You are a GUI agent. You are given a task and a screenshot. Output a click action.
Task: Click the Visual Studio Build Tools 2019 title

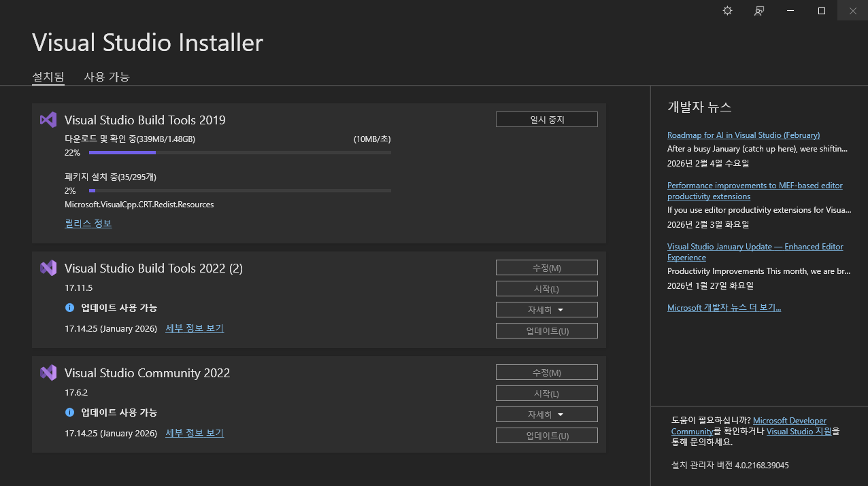(145, 120)
